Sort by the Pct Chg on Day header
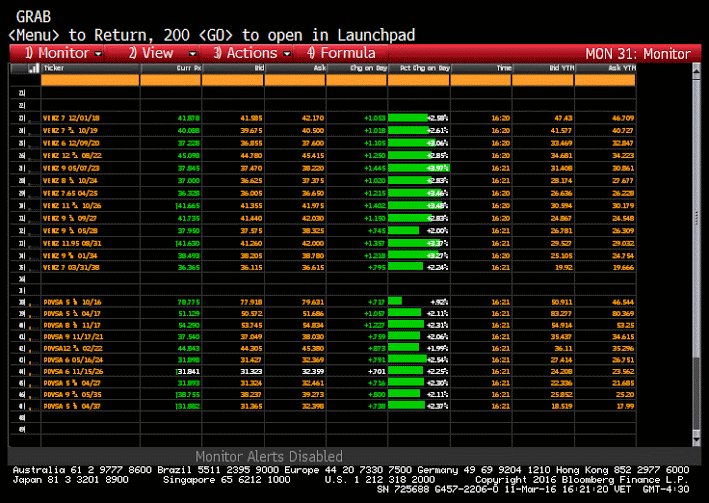The height and width of the screenshot is (503, 709). (419, 68)
